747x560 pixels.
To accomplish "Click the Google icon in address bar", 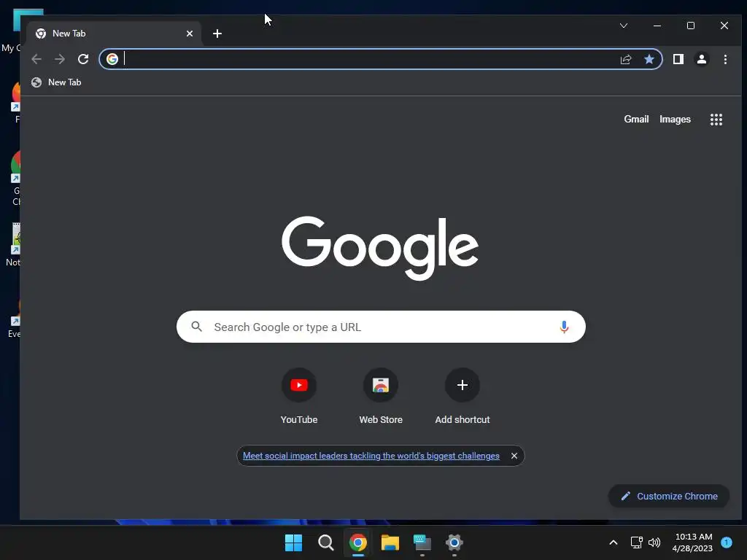I will click(112, 59).
